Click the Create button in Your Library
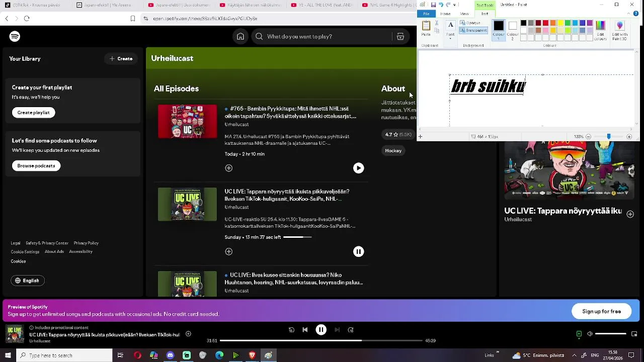This screenshot has width=644, height=362. click(121, 59)
